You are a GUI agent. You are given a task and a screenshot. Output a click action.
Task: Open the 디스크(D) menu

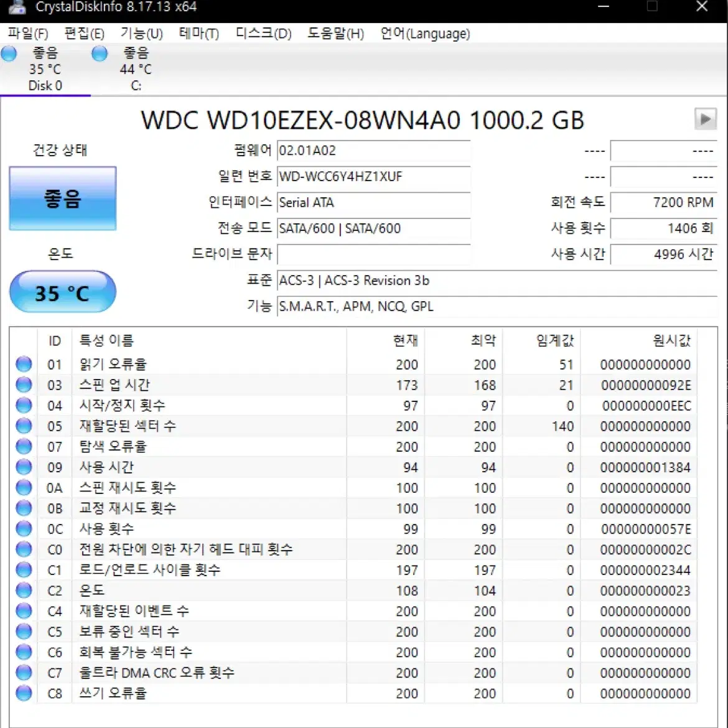click(263, 34)
